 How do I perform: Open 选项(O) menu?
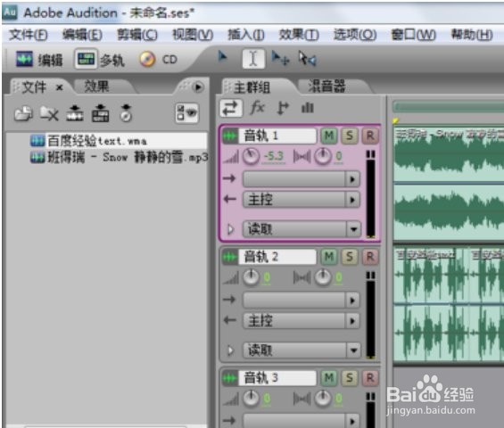coord(355,35)
